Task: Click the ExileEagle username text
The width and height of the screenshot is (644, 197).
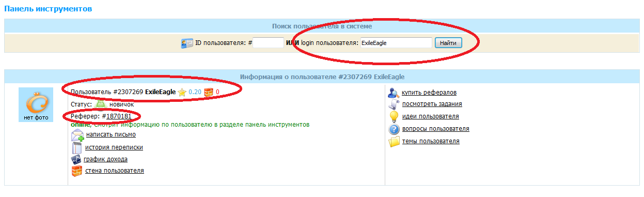Action: (x=160, y=93)
